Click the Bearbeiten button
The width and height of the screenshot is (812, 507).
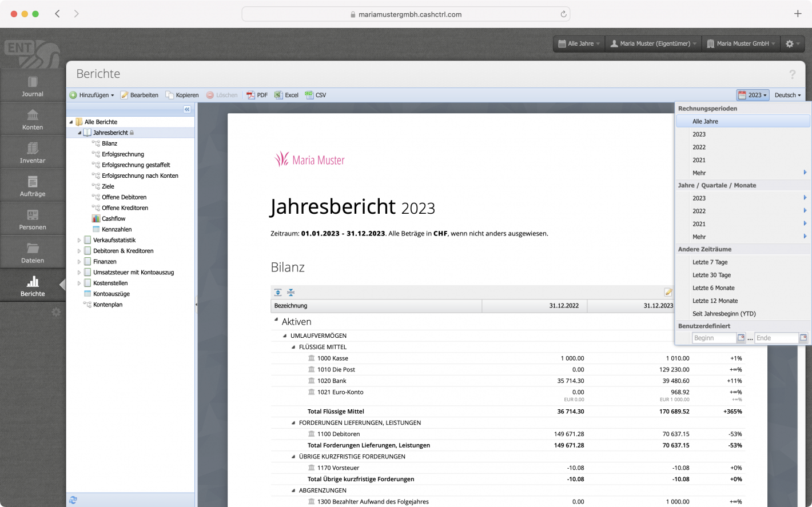click(x=140, y=95)
